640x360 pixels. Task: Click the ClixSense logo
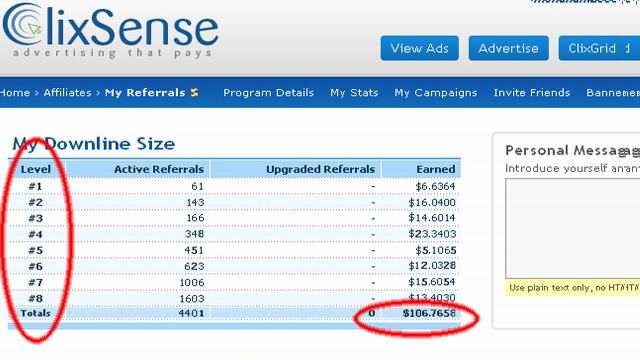[110, 31]
